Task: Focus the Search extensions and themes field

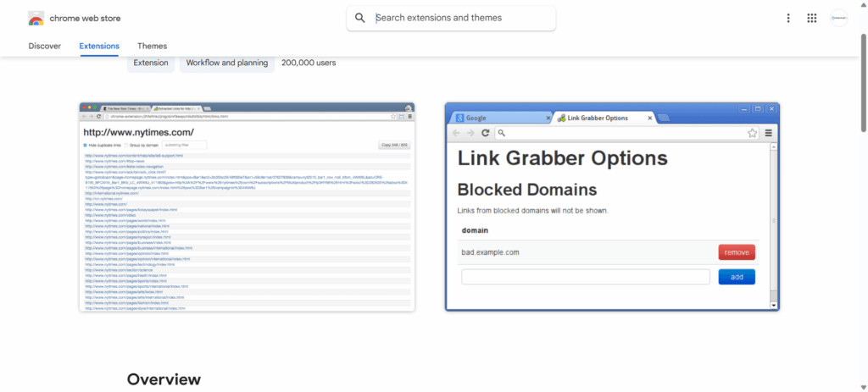Action: point(451,19)
